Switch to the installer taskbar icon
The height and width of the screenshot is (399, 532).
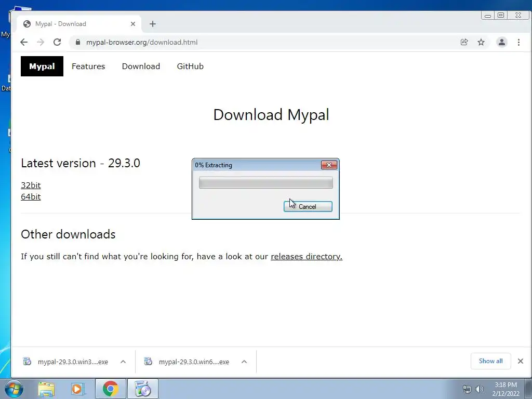coord(143,389)
